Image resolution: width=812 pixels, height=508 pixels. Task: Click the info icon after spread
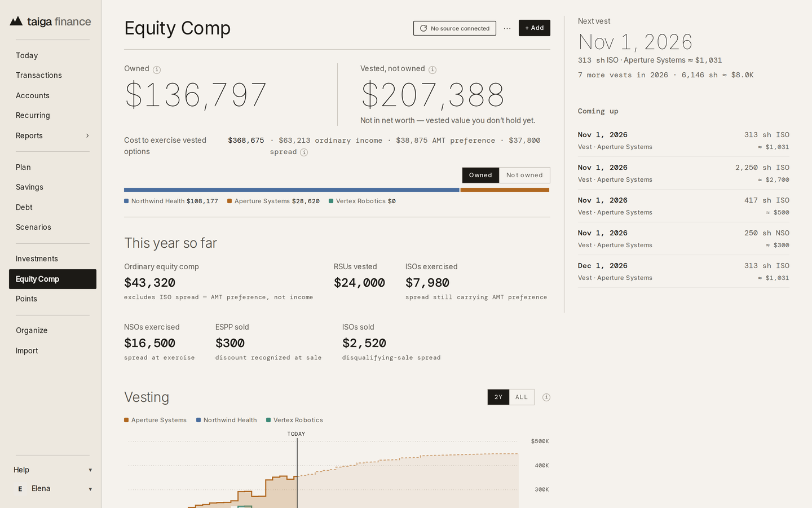coord(304,152)
